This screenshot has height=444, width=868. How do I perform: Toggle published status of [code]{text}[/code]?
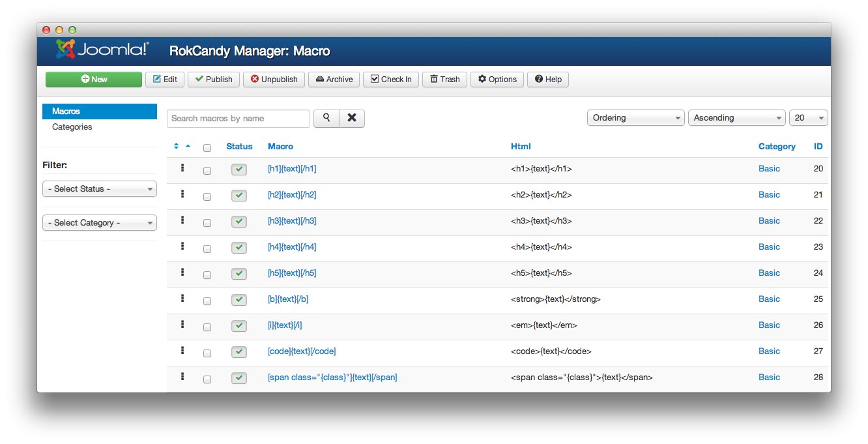(x=239, y=352)
